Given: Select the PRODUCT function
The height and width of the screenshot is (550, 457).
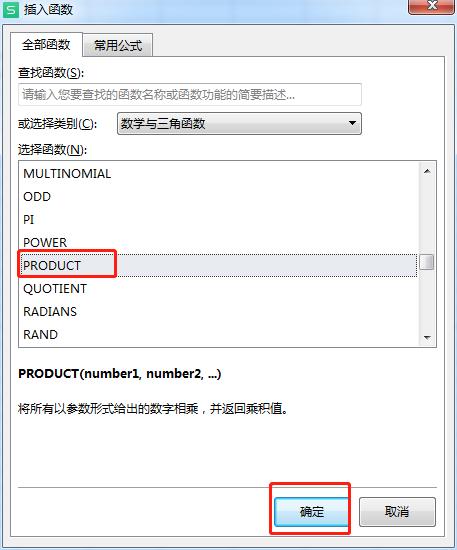Looking at the screenshot, I should coord(217,266).
